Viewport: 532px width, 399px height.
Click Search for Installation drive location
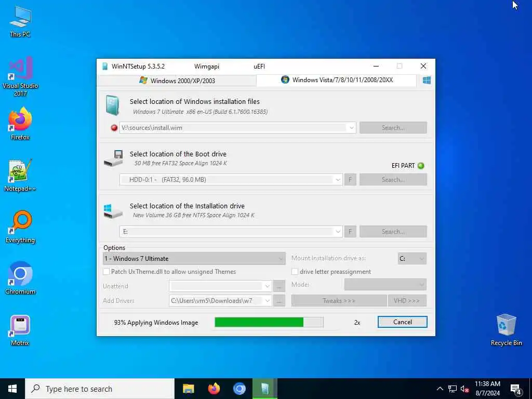click(393, 232)
